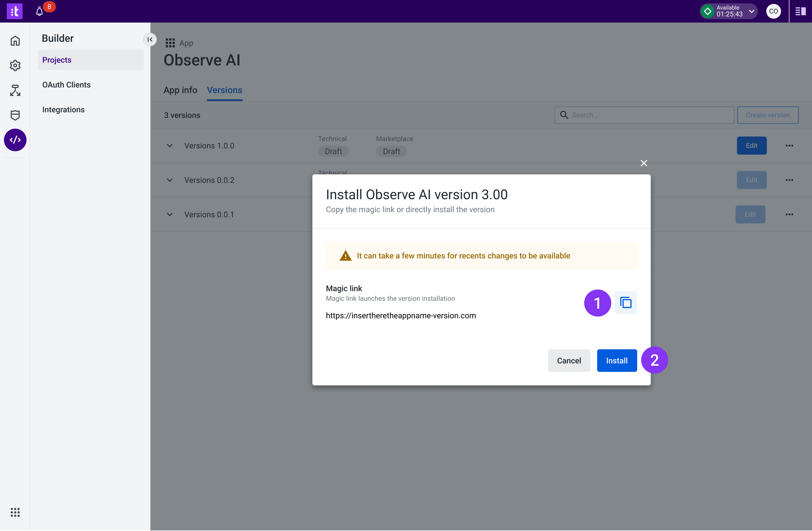Copy the magic link with copy icon
Screen dimensions: 812x531
coord(625,302)
